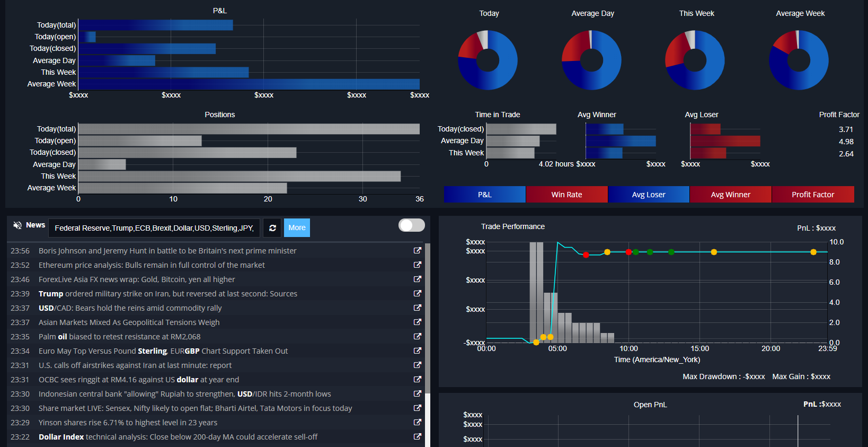
Task: Open external link for Dollar Index headline
Action: 418,436
